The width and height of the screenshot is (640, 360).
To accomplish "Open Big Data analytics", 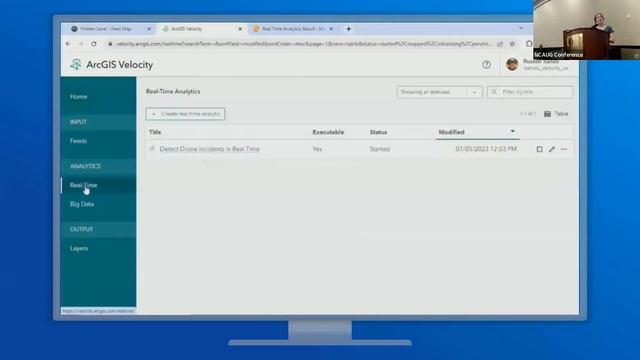I will tap(82, 204).
